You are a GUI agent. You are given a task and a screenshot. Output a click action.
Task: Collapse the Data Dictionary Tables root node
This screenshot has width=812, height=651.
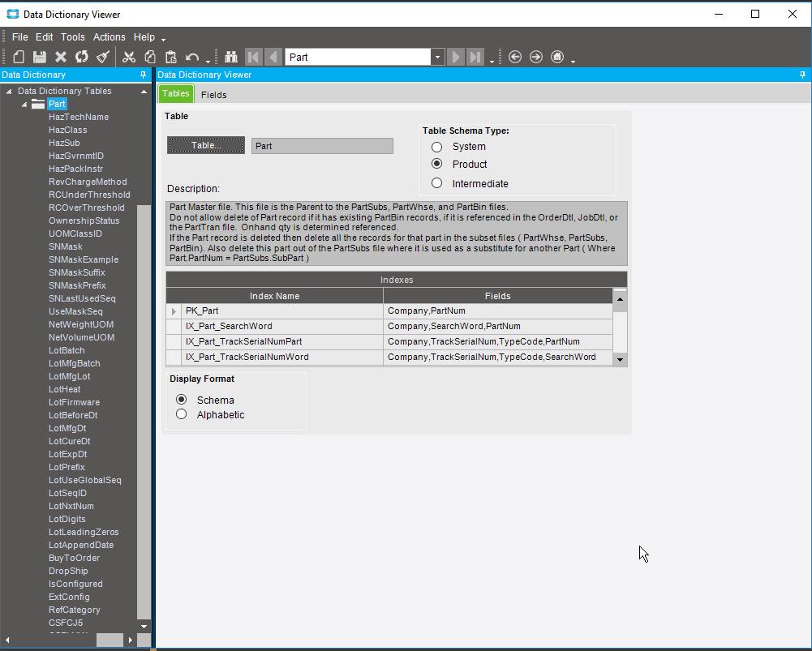(9, 92)
